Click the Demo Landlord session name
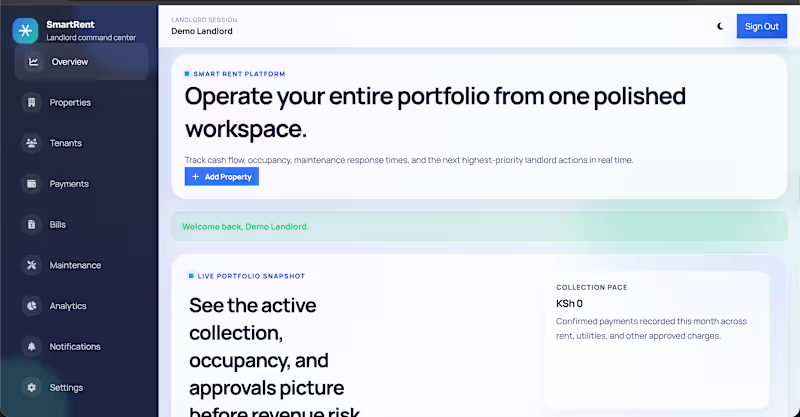The width and height of the screenshot is (800, 417). pyautogui.click(x=202, y=31)
